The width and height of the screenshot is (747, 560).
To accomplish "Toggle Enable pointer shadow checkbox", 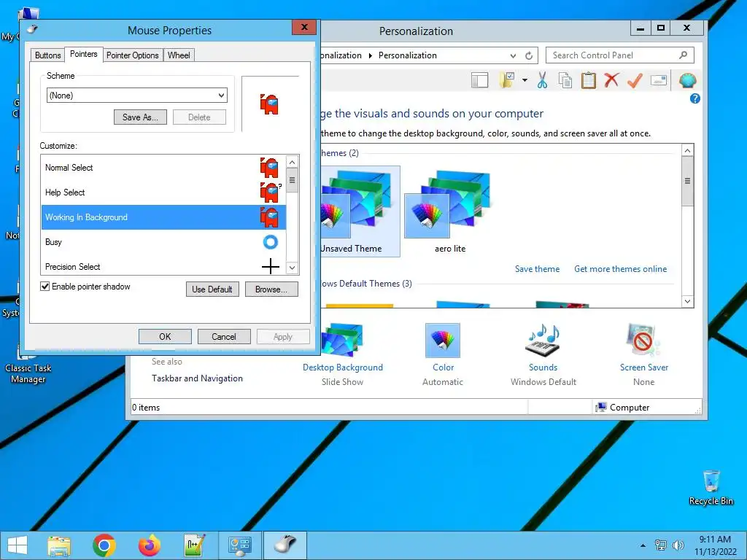I will [x=44, y=286].
